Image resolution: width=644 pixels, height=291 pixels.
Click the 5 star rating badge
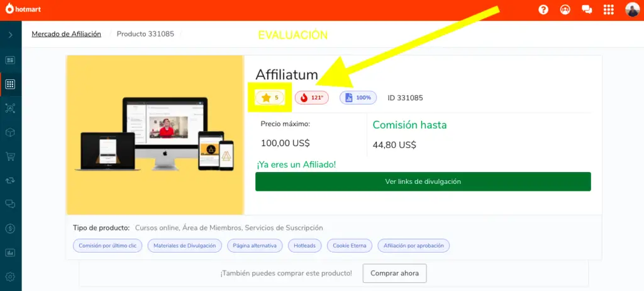pyautogui.click(x=269, y=98)
